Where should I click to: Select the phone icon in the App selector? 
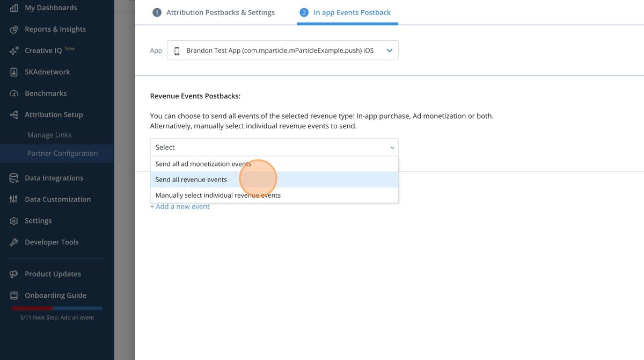(177, 50)
